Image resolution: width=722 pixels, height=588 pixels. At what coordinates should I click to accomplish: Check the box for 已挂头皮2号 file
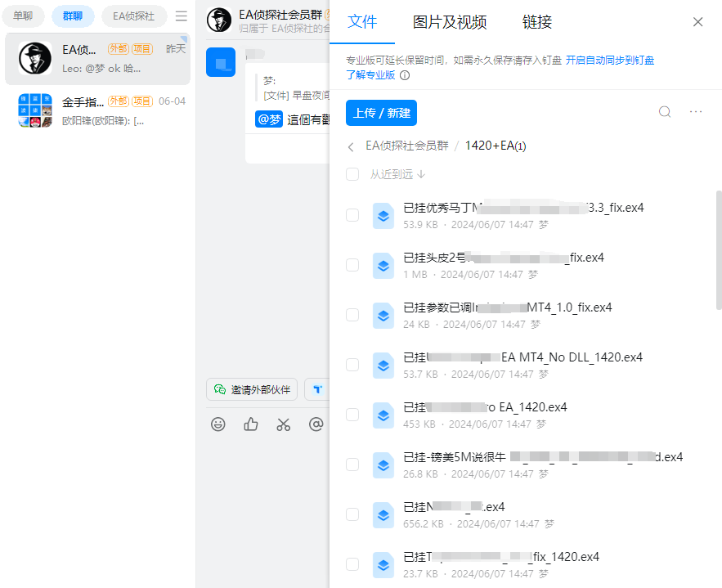pyautogui.click(x=352, y=265)
